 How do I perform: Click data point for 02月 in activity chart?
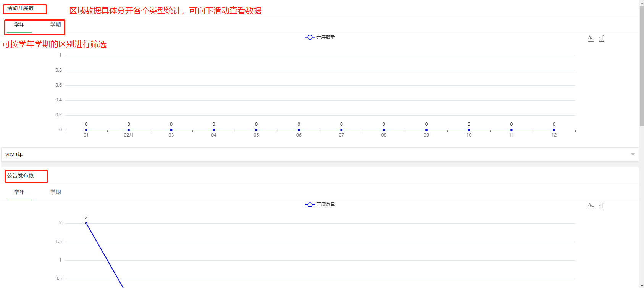(129, 130)
